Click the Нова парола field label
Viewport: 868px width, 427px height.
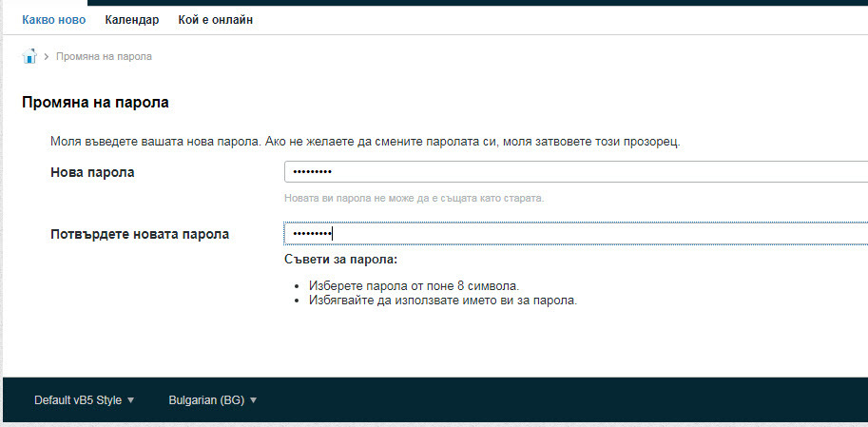[92, 172]
